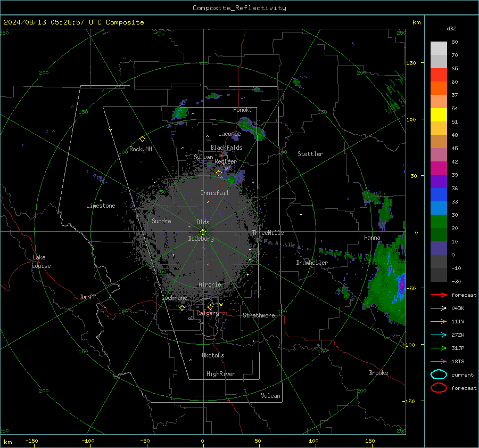Click the magenta 42 dBZ color swatch
479x448 pixels.
point(439,168)
